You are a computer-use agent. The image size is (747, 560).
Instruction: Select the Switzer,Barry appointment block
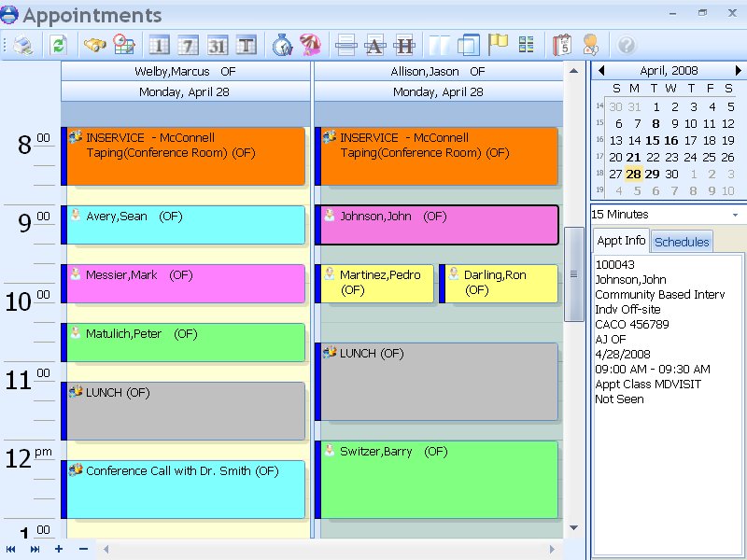pos(436,480)
